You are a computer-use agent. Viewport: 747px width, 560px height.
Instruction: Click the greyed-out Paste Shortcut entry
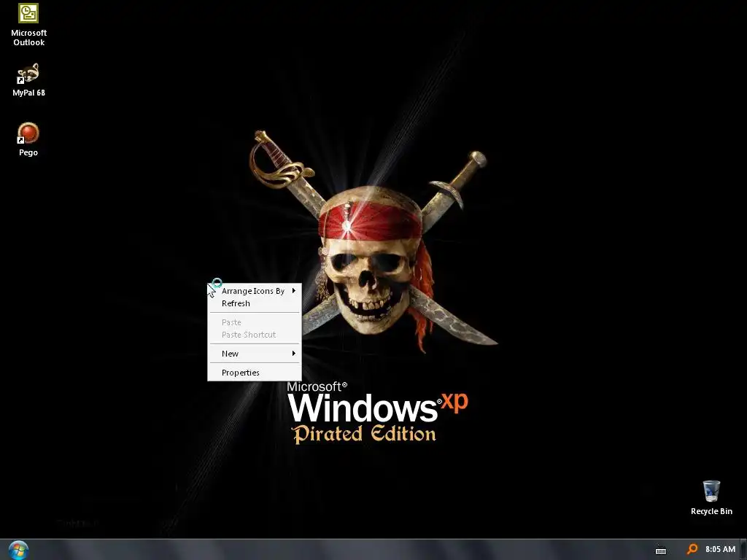(255, 335)
